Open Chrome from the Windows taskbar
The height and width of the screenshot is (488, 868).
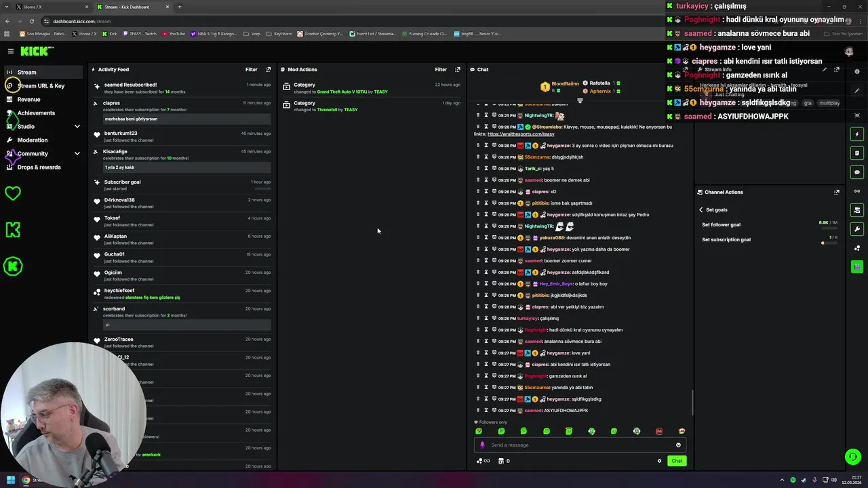[x=26, y=480]
